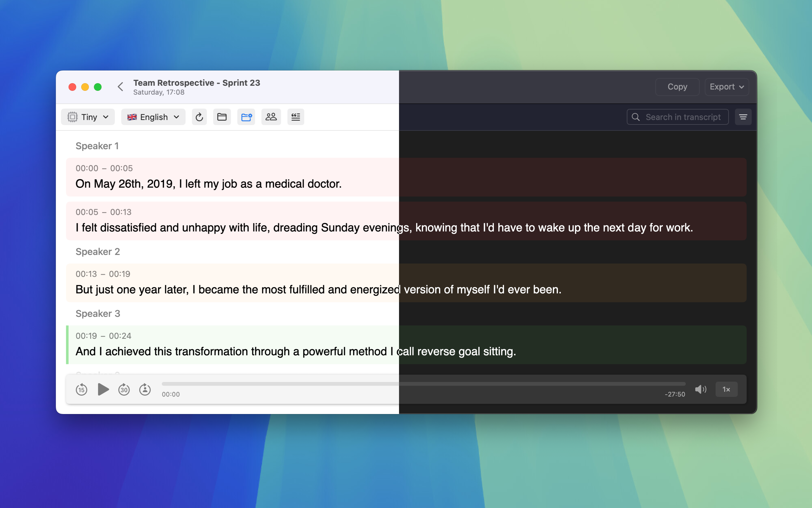Toggle the segments quote-list icon
The width and height of the screenshot is (812, 508).
pos(296,117)
